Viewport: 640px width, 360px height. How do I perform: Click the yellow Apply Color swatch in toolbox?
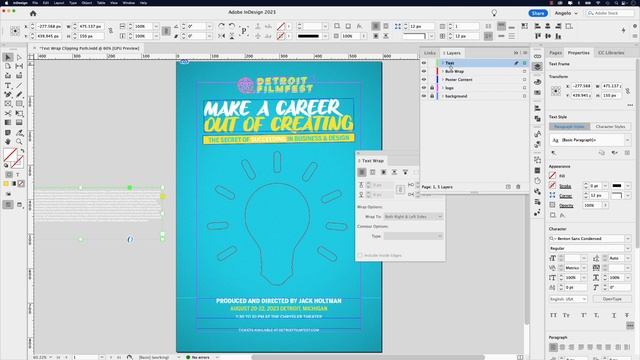(x=6, y=184)
